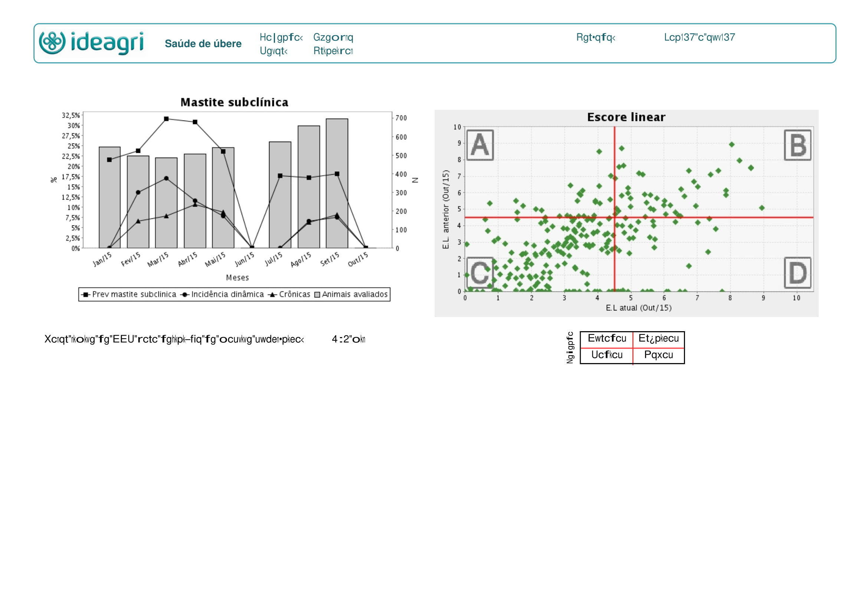This screenshot has height=613, width=868.
Task: Click the tallest gray bar at Set/15
Action: (337, 184)
